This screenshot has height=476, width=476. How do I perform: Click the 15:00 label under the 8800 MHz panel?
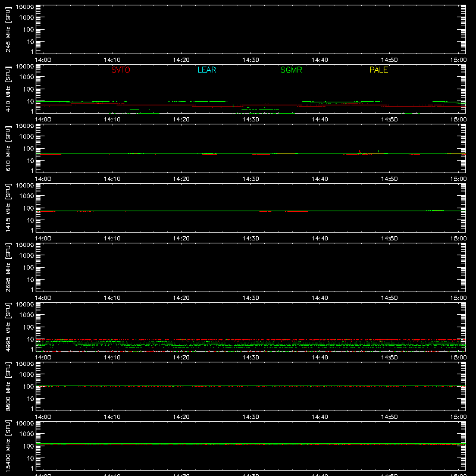(x=458, y=417)
